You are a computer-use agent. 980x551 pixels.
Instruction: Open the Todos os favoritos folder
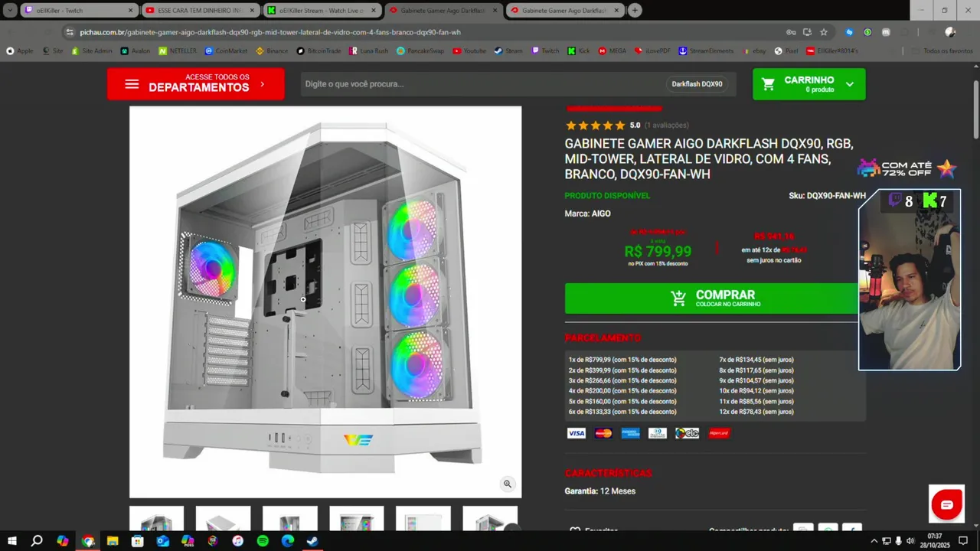[x=942, y=51]
